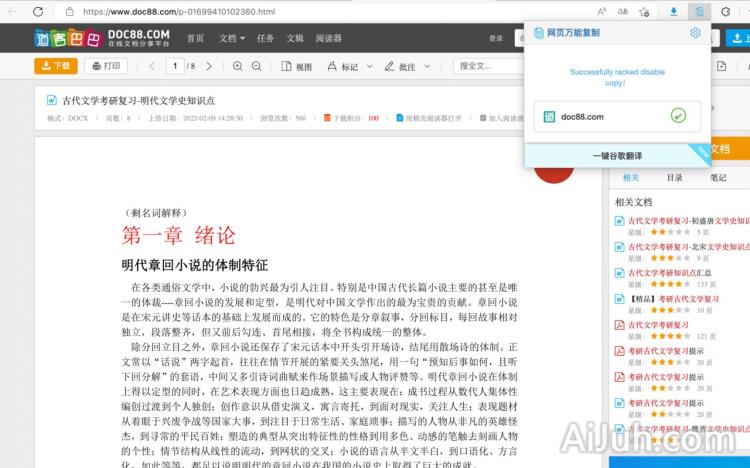750x468 pixels.
Task: Click the 一键谷歌翻译 button
Action: click(x=617, y=156)
